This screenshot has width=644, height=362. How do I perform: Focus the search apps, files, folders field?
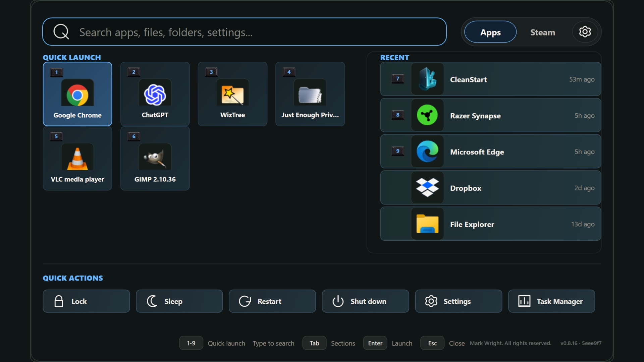245,32
